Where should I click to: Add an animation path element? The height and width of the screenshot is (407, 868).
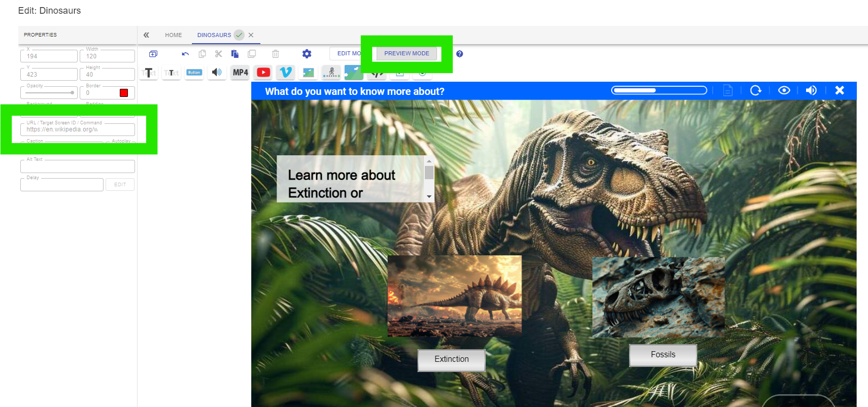[x=331, y=73]
